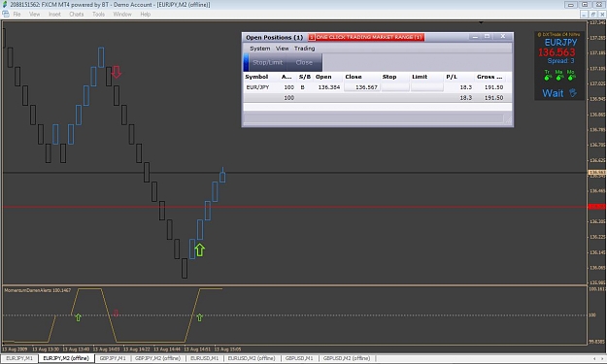
Task: Click the red horizontal entry price line
Action: [294, 207]
